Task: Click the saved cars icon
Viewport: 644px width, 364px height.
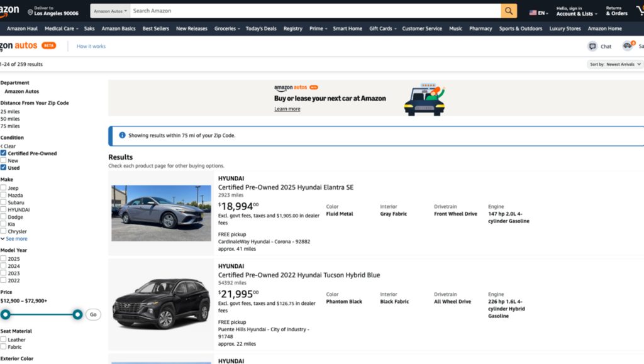Action: click(x=628, y=45)
